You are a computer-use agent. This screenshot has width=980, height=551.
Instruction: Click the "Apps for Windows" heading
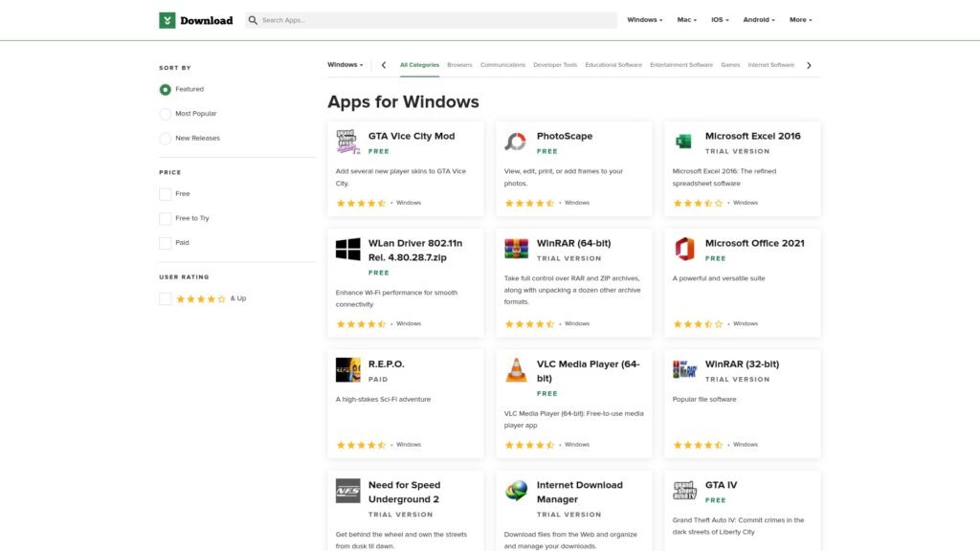tap(403, 101)
